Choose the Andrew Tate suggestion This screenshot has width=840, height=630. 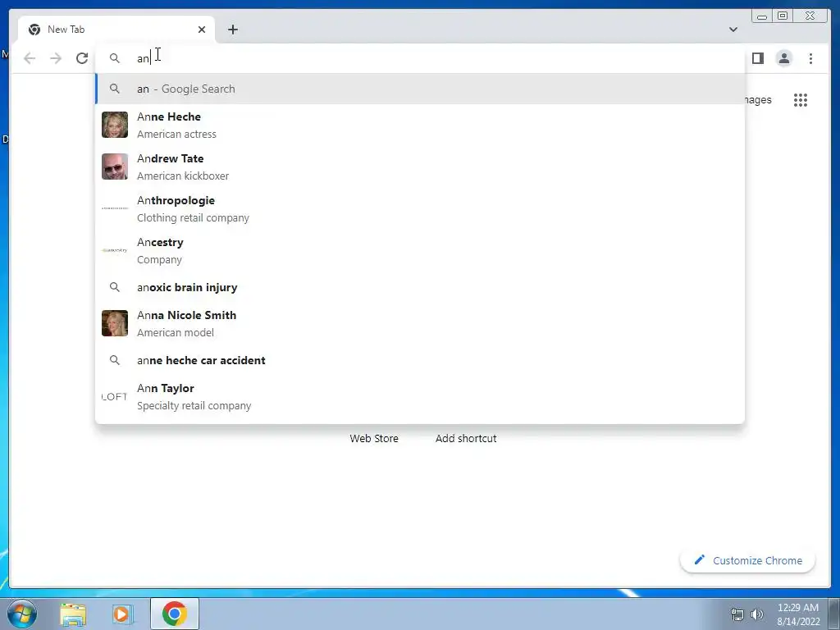pyautogui.click(x=420, y=167)
